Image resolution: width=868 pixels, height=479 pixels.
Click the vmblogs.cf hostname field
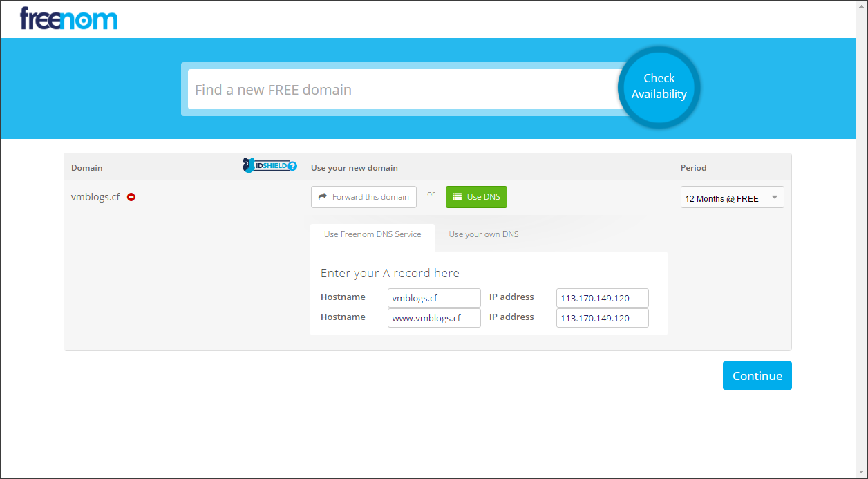[433, 298]
